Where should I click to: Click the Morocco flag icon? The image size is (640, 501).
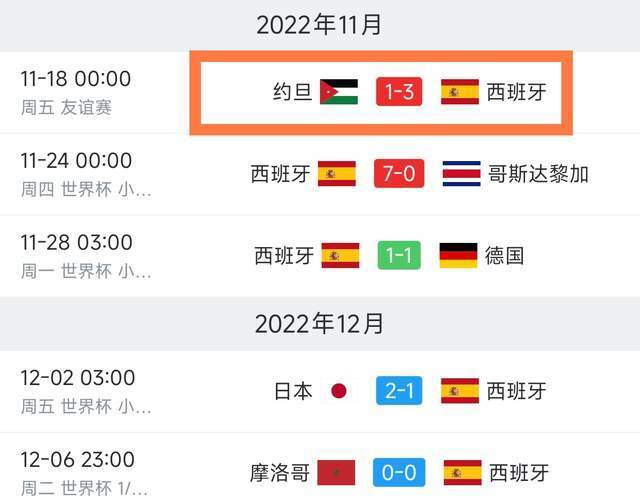(x=339, y=472)
